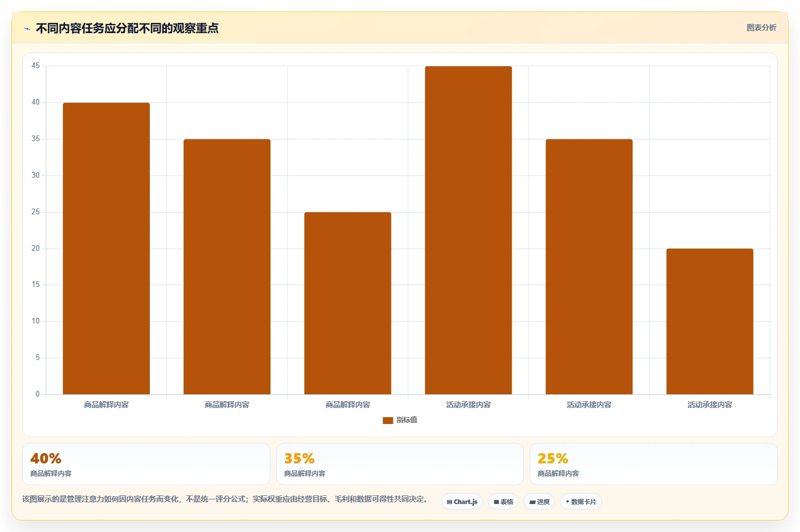The height and width of the screenshot is (532, 800).
Task: Click the 指标值 legend label text
Action: click(x=407, y=420)
